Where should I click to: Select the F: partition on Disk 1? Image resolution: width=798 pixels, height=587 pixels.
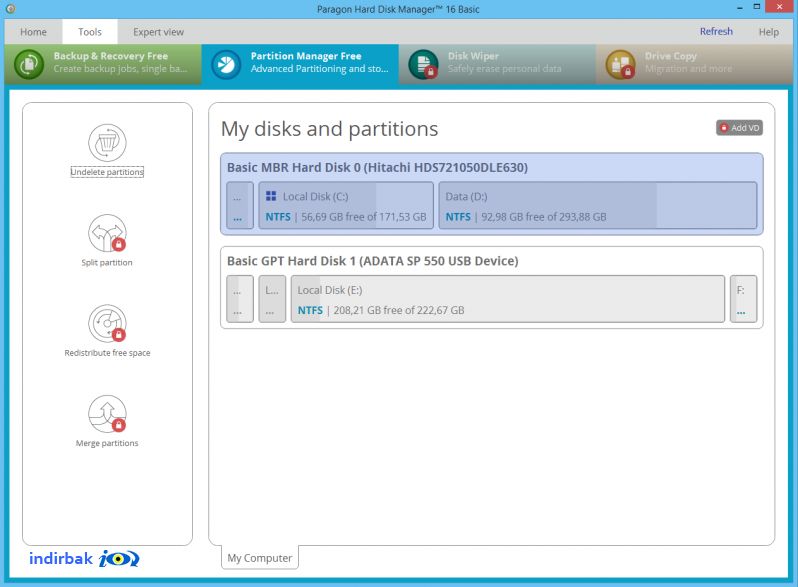coord(744,299)
